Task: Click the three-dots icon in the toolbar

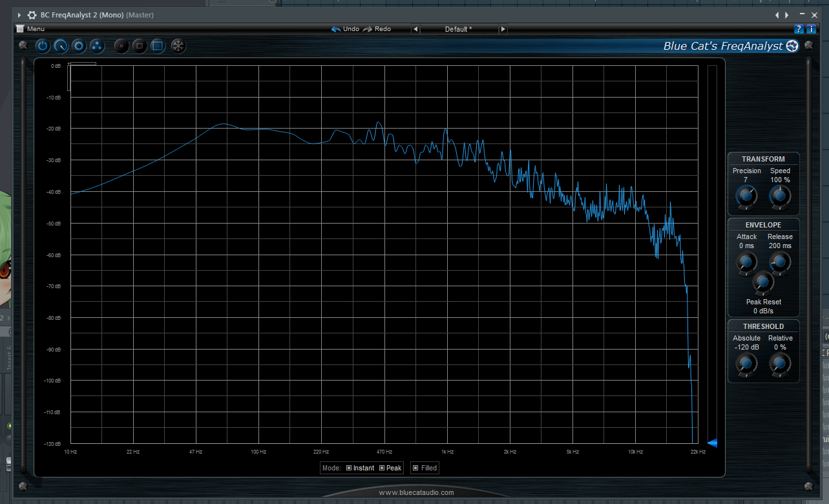Action: (x=97, y=46)
